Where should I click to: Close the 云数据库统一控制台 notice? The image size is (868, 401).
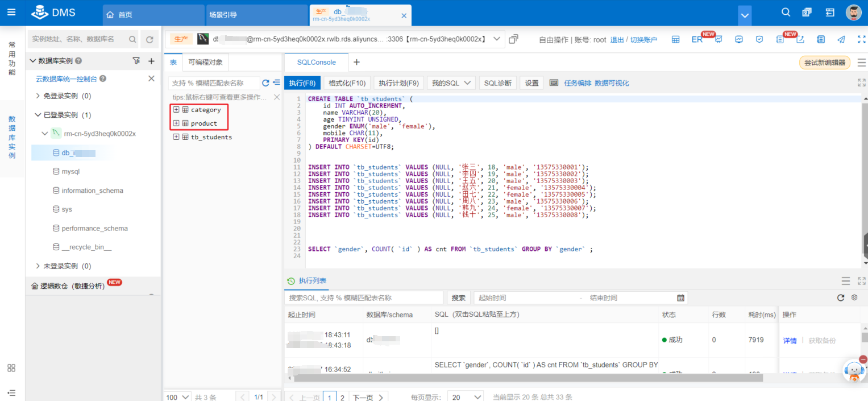[x=151, y=78]
